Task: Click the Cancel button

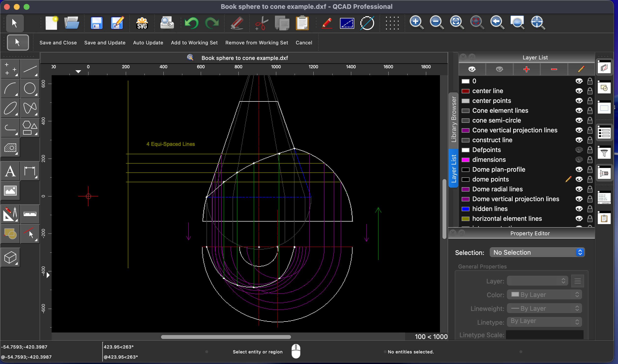Action: pos(304,43)
